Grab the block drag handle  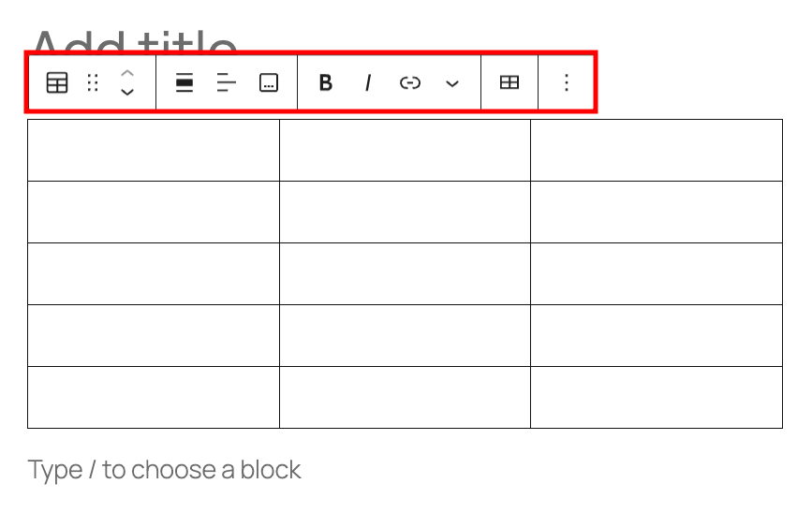93,83
